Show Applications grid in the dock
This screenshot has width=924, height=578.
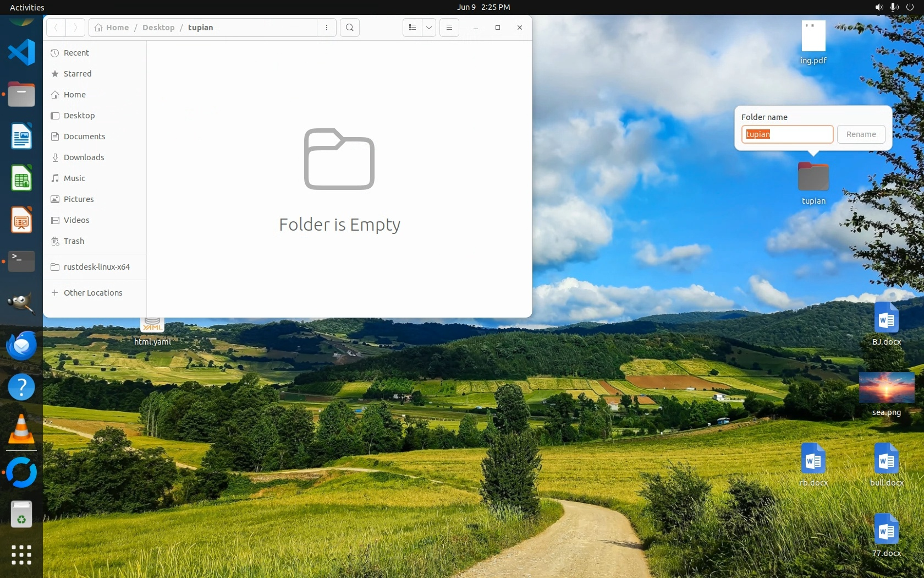click(21, 554)
